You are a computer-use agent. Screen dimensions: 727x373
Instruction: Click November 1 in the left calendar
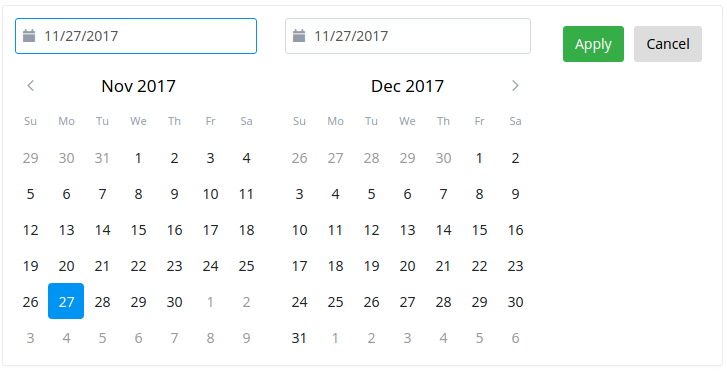tap(138, 158)
